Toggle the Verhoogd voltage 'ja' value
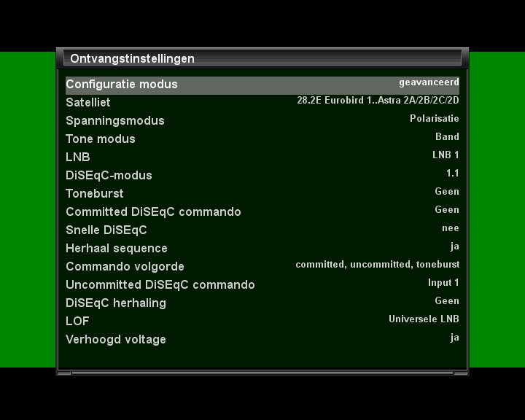This screenshot has height=420, width=525. click(x=455, y=338)
